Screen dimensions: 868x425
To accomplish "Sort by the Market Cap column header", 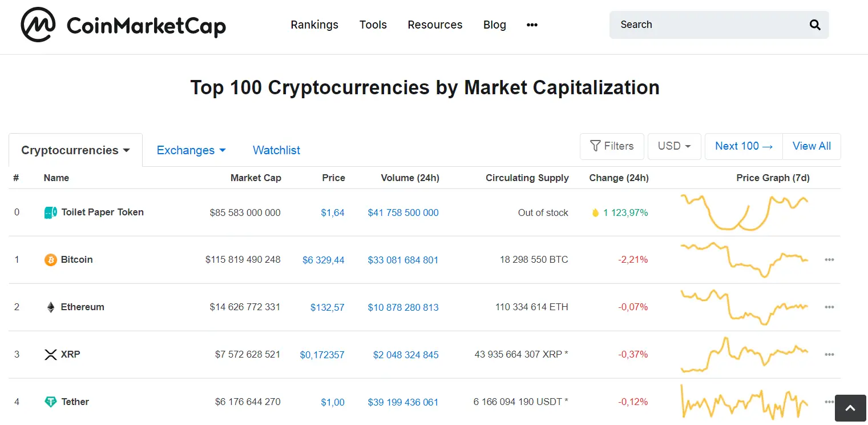I will click(x=256, y=178).
